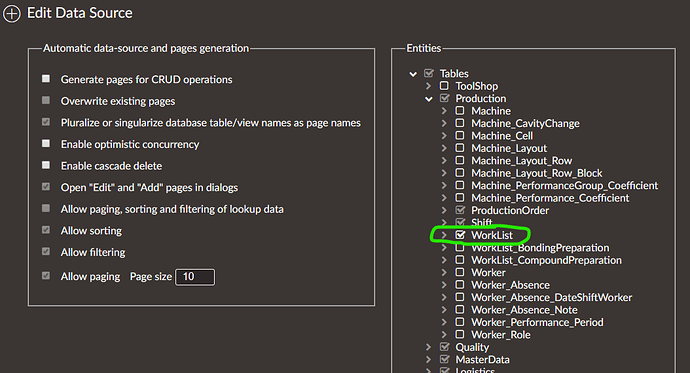Expand the ProductionOrder entity
Screen dimensions: 690x373
click(444, 210)
